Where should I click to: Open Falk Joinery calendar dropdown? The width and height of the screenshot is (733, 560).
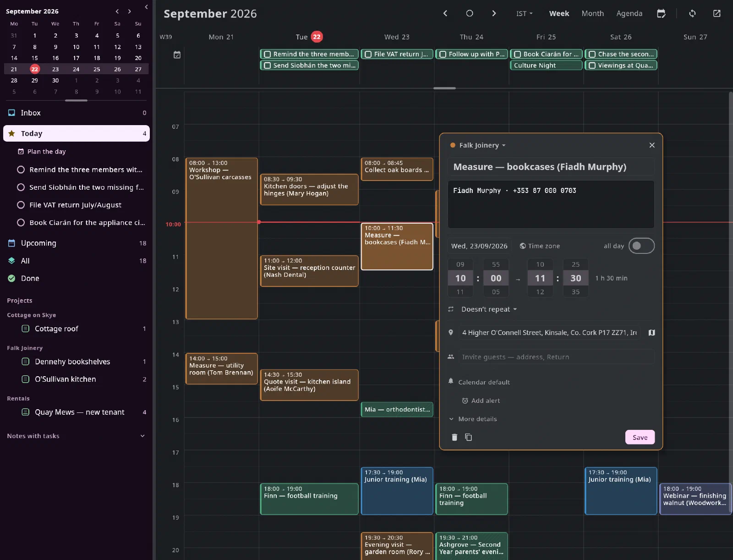tap(478, 145)
